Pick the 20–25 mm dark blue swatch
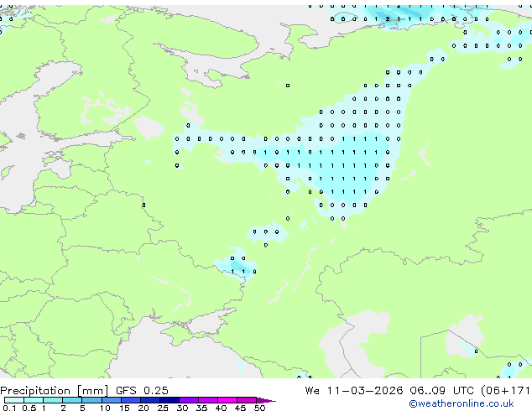Screen dimensions: 532x411 point(149,400)
